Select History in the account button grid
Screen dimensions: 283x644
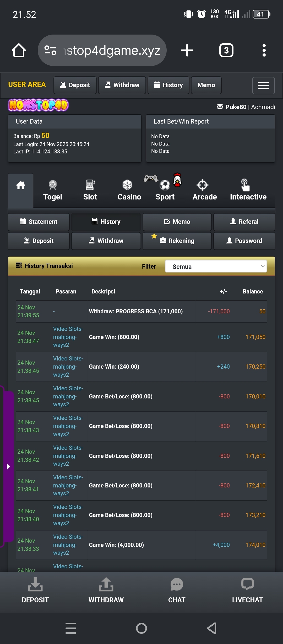pos(106,222)
